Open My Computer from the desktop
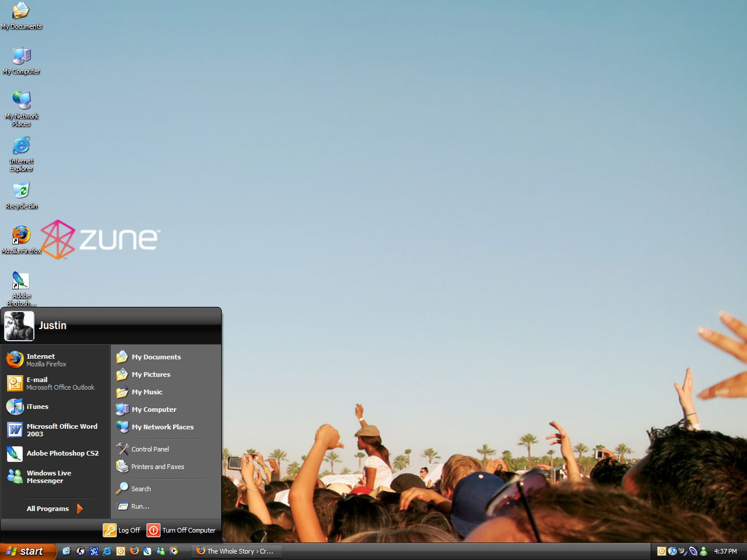Viewport: 747px width, 560px height. 21,58
